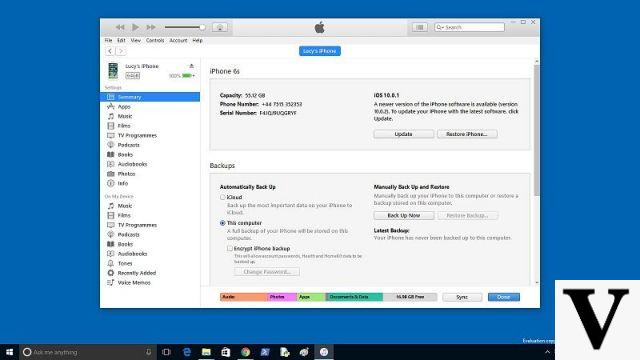The height and width of the screenshot is (360, 640).
Task: Go forward with the right navigation arrow
Action: point(120,51)
